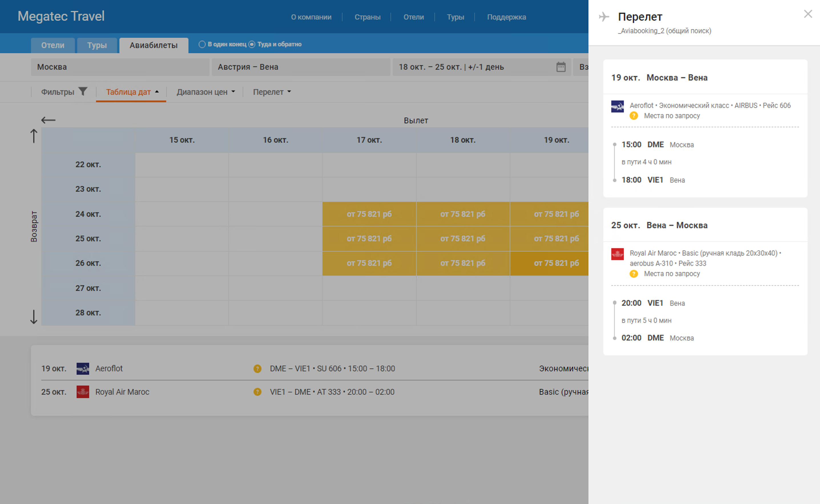The image size is (820, 504).
Task: Select the 'Туда и обратно' radio button
Action: [x=252, y=44]
